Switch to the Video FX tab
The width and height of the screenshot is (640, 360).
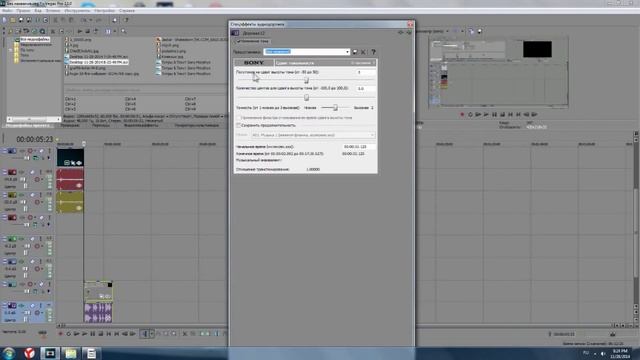pyautogui.click(x=141, y=125)
